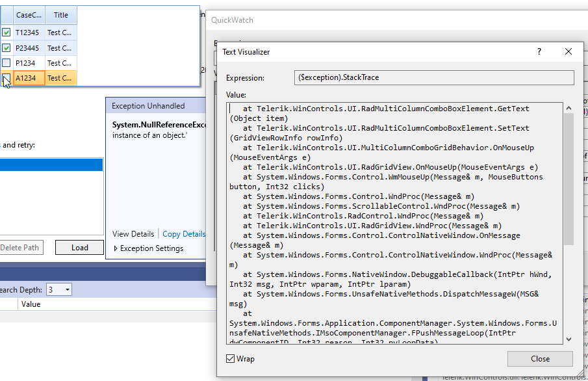Click the View Details link

[133, 234]
